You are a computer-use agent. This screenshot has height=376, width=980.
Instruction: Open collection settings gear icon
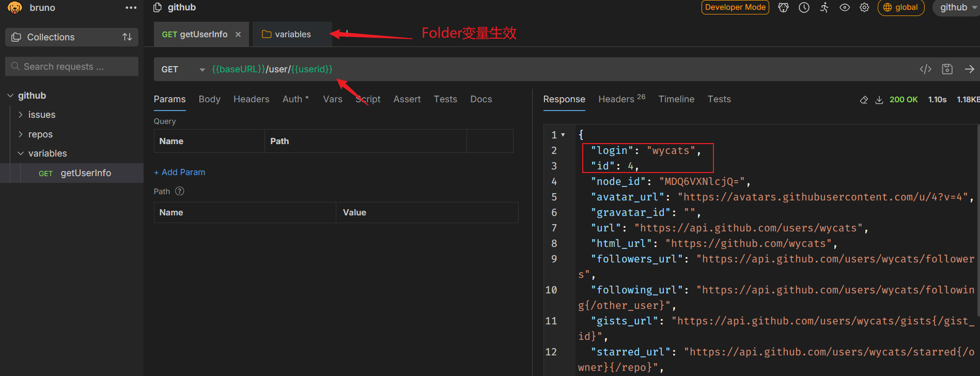[864, 7]
